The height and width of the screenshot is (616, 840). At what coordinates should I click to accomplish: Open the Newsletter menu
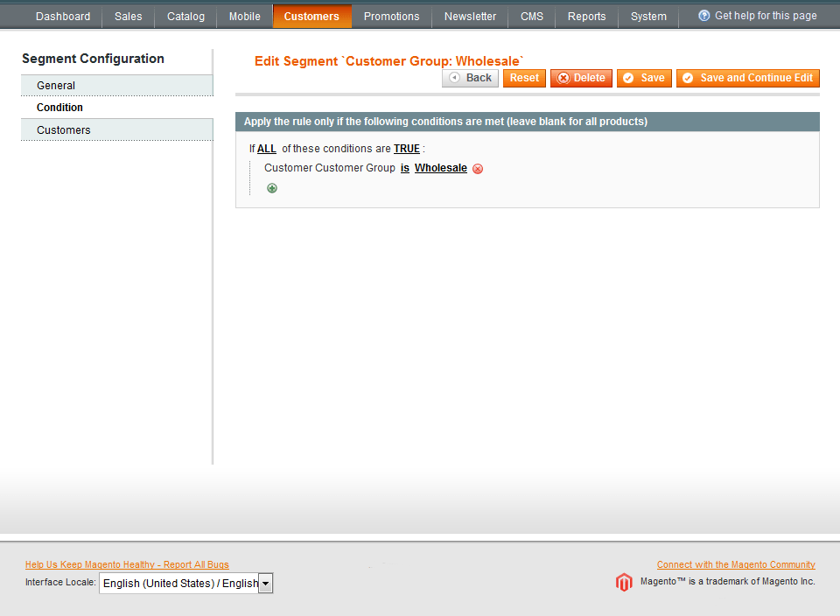(x=470, y=17)
